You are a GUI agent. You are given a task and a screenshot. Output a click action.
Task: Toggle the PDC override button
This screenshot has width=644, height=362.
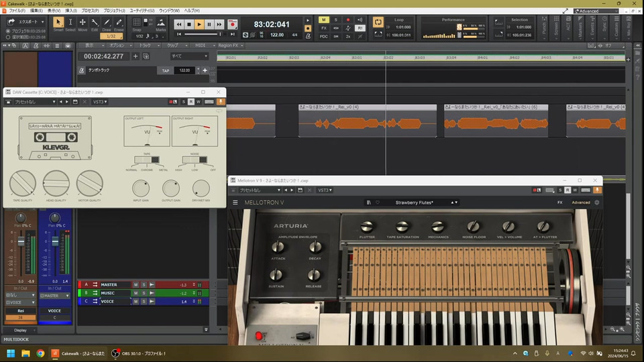(323, 36)
